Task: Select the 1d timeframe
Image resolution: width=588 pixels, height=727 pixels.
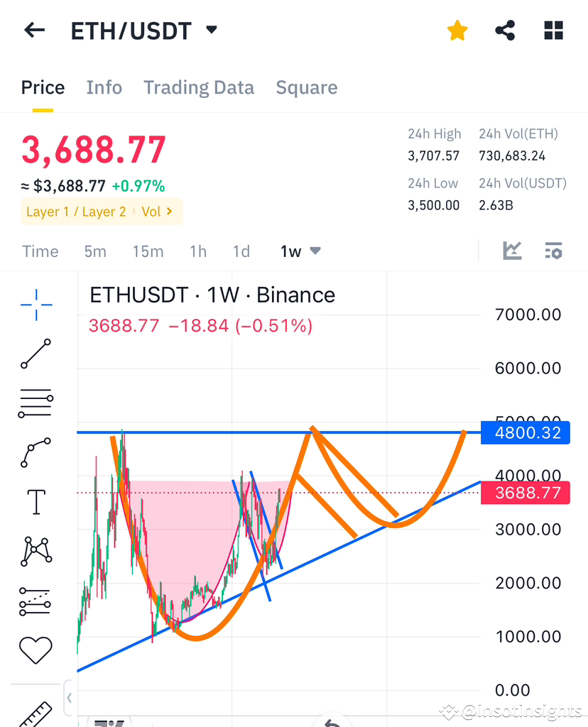Action: (241, 251)
